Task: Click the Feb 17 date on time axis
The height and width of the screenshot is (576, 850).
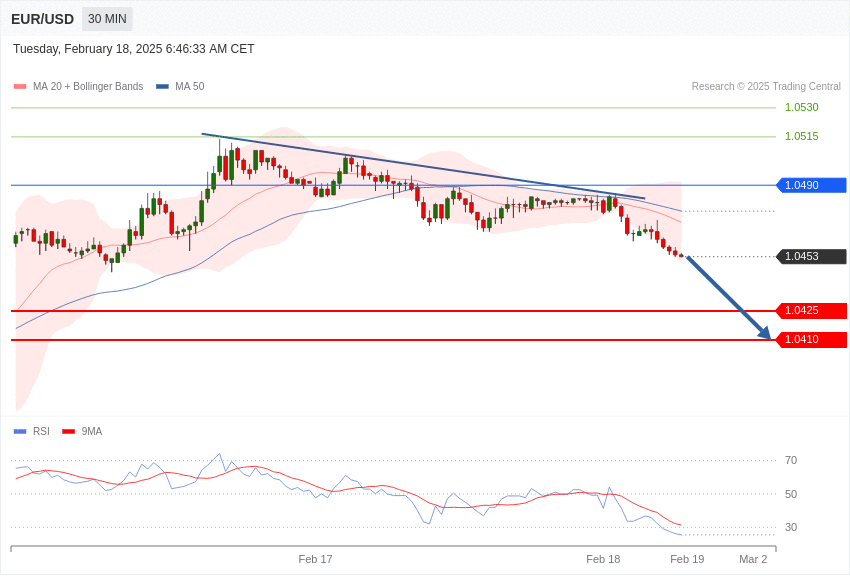Action: (315, 559)
